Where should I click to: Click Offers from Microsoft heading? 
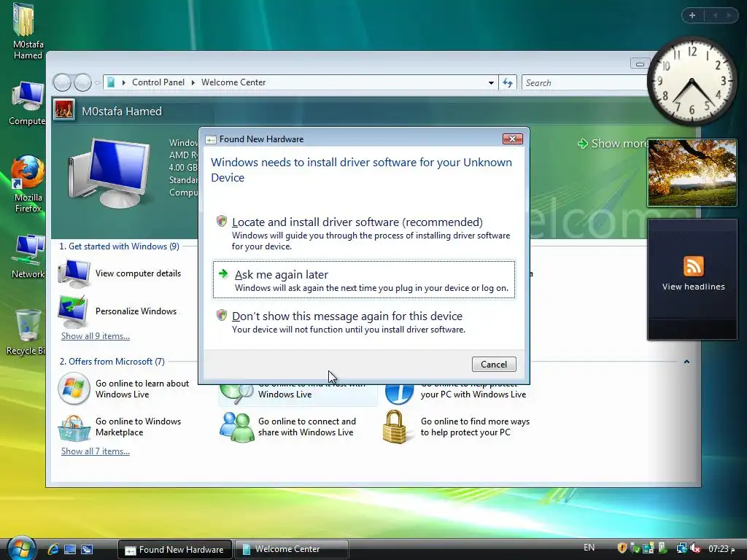112,362
